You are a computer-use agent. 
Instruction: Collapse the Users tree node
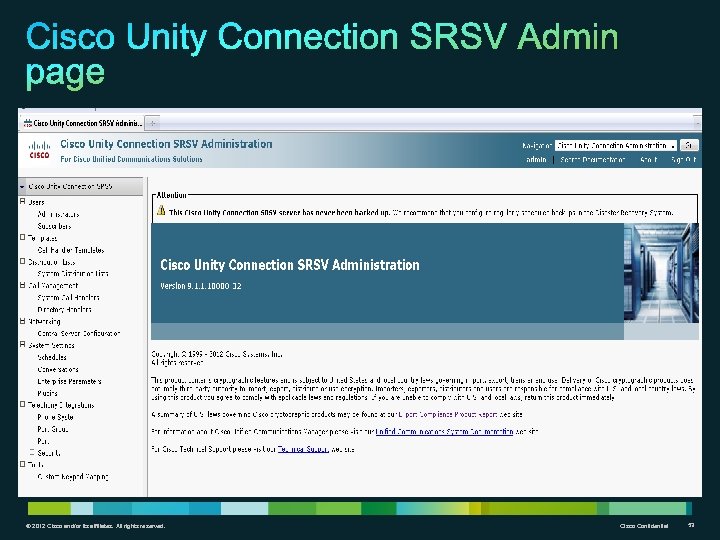click(22, 202)
